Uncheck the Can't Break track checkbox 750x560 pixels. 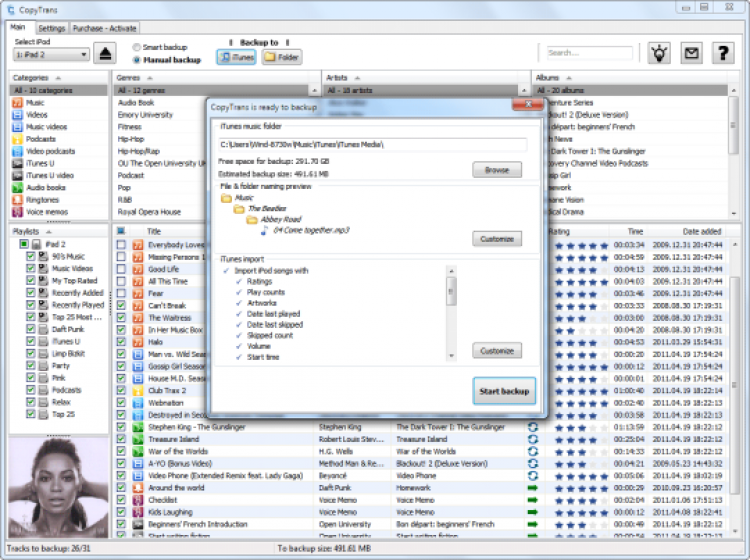pyautogui.click(x=121, y=305)
